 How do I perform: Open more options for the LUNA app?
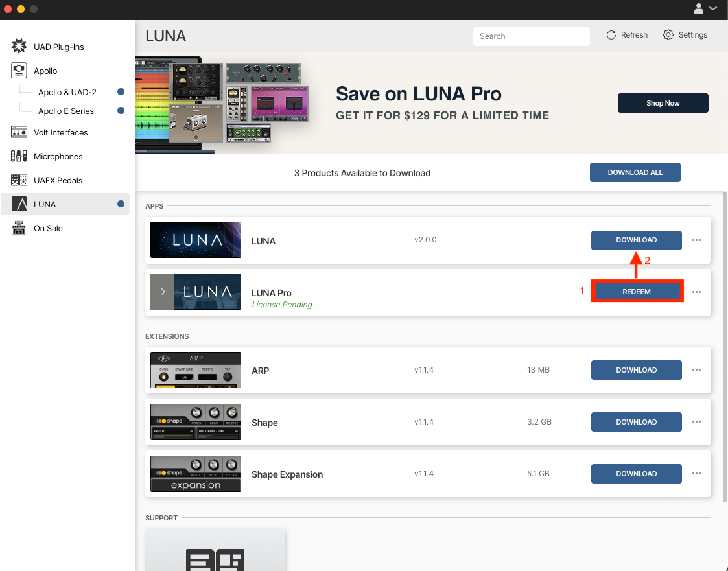(x=696, y=240)
